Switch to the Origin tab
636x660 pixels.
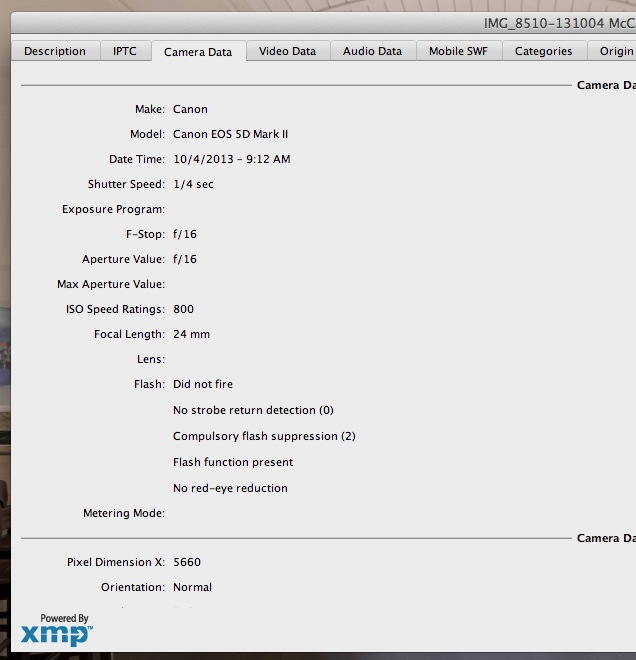coord(612,51)
